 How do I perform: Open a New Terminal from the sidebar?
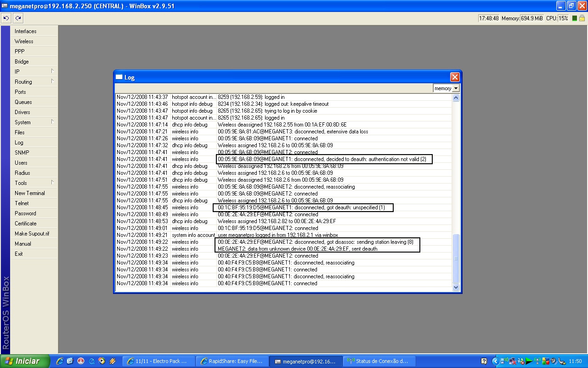tap(34, 193)
